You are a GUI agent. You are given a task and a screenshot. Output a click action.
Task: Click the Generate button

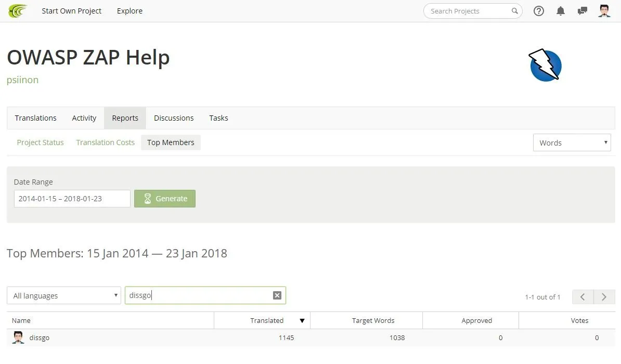click(x=165, y=199)
